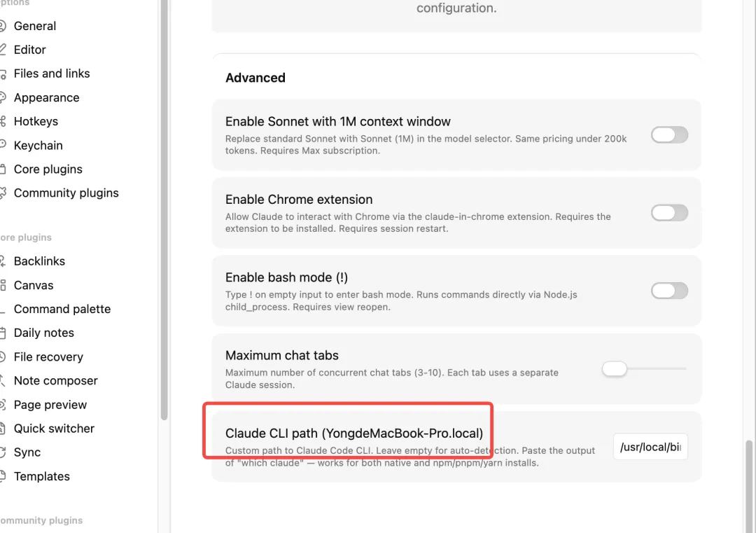Image resolution: width=756 pixels, height=533 pixels.
Task: Open Files and links settings
Action: pyautogui.click(x=52, y=74)
